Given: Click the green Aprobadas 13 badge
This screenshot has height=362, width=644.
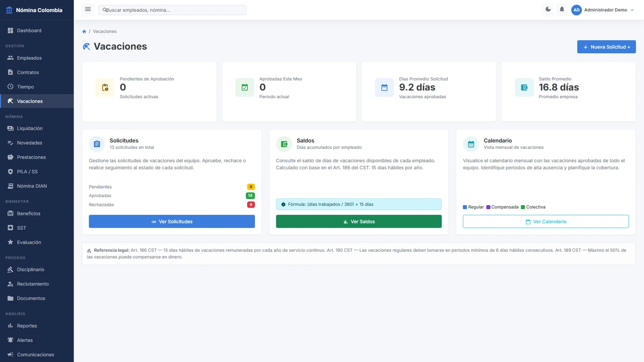Looking at the screenshot, I should tap(250, 195).
